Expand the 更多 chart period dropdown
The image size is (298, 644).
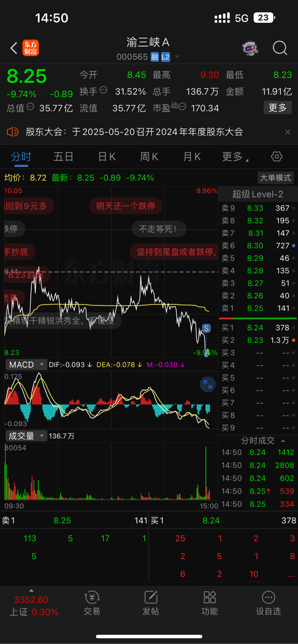235,157
